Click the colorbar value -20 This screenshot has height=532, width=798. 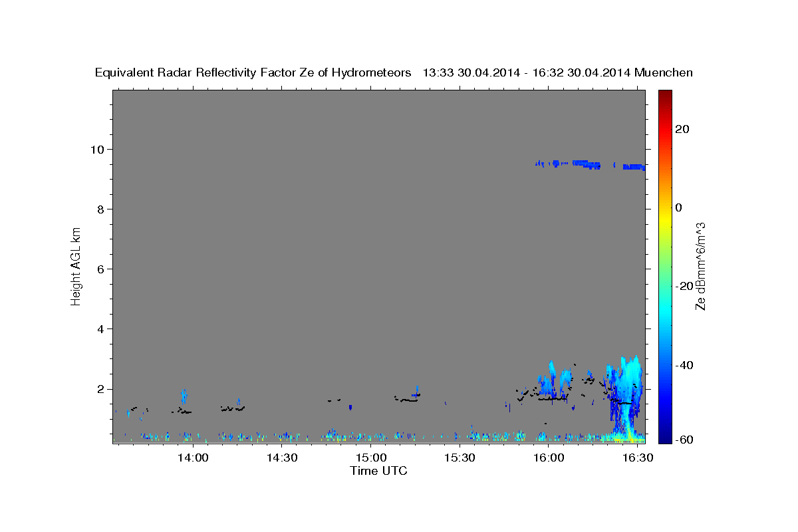(684, 286)
